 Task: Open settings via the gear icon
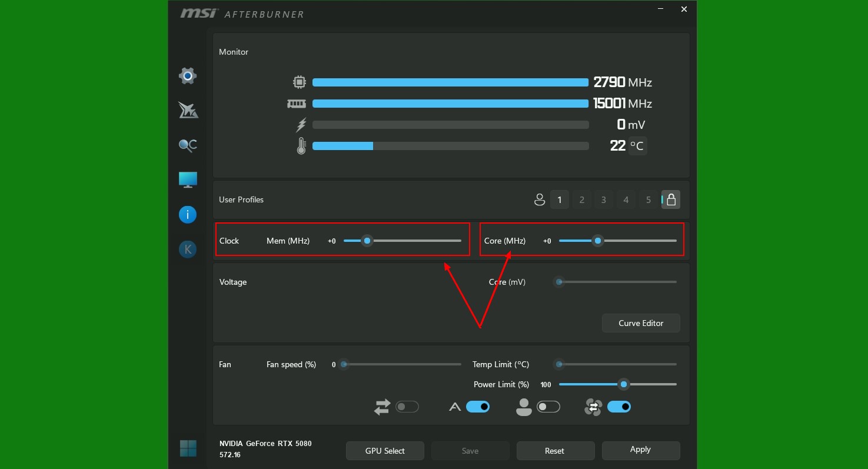pos(188,75)
